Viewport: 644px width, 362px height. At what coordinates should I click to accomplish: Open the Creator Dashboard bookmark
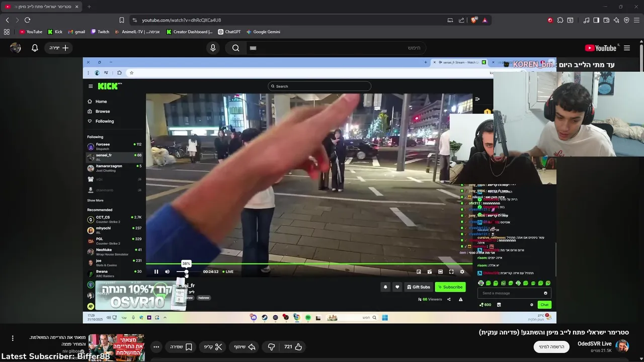(x=189, y=32)
